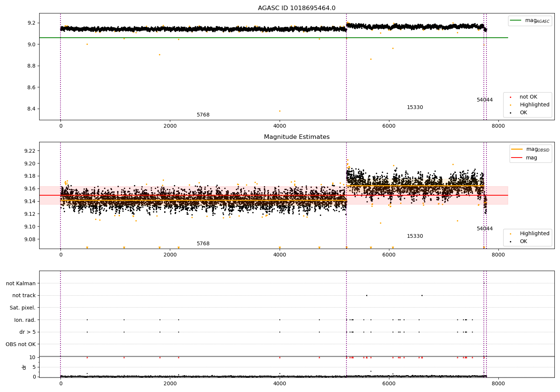Click the 9.18 y-axis tick label

pyautogui.click(x=30, y=176)
